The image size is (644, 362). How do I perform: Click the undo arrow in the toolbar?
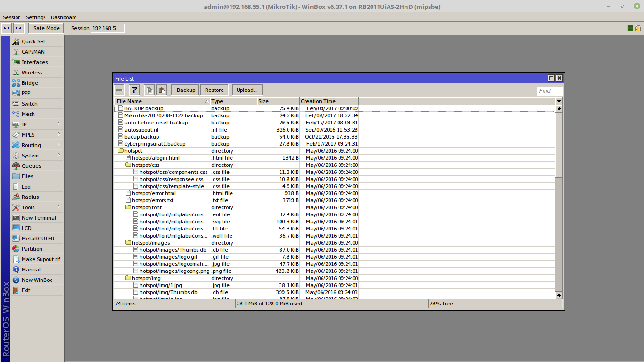7,28
